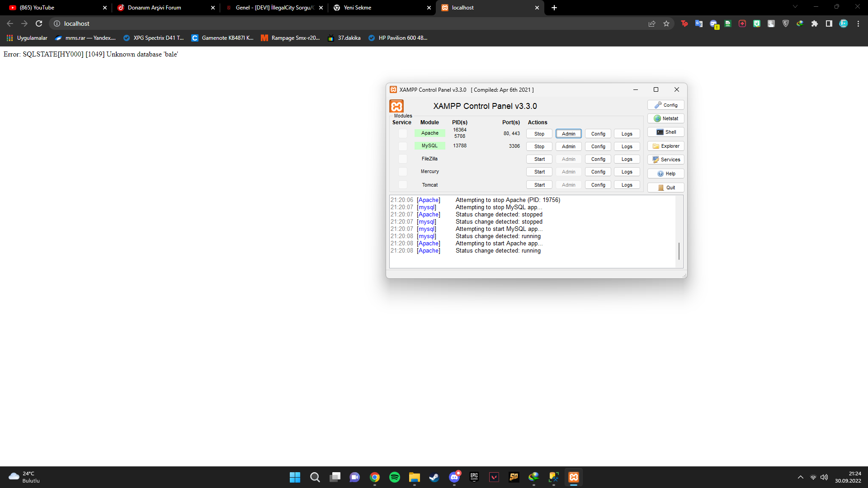Open Apache Admin page
Screen dimensions: 868x488
point(569,134)
